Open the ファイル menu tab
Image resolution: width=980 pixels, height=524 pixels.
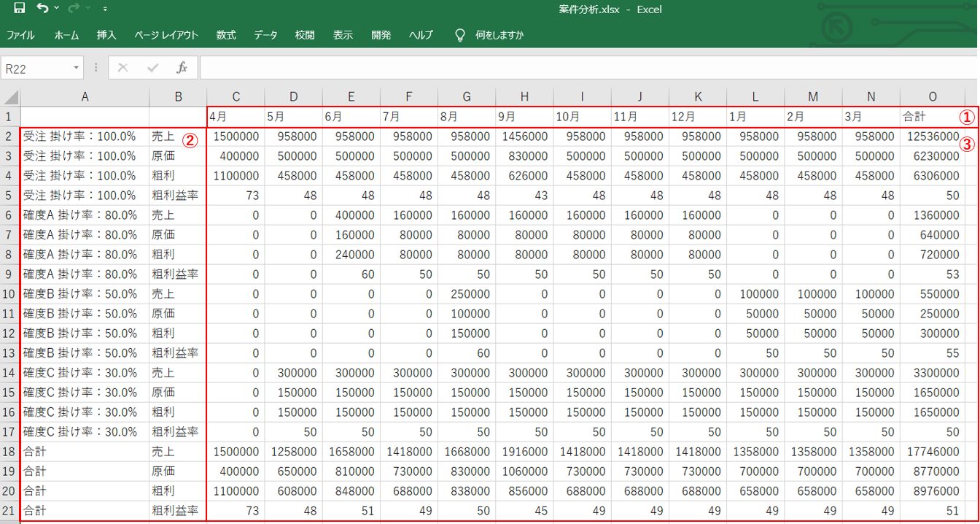coord(20,35)
